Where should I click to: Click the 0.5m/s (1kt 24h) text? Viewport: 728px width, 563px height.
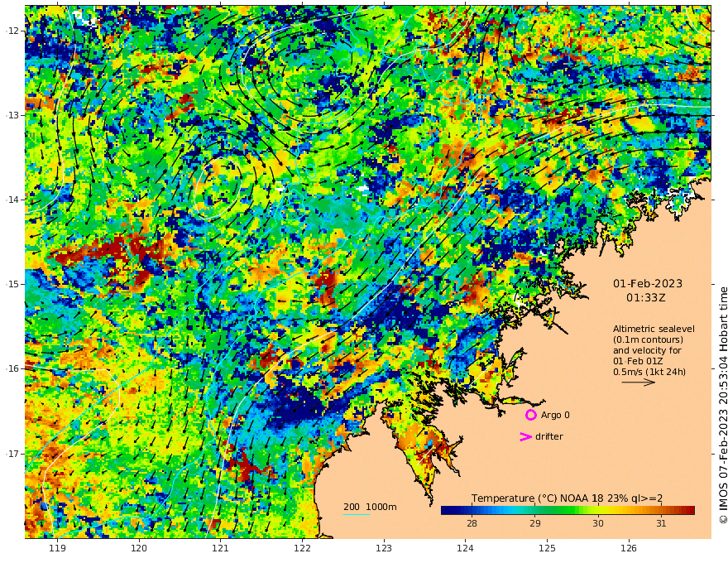coord(649,372)
